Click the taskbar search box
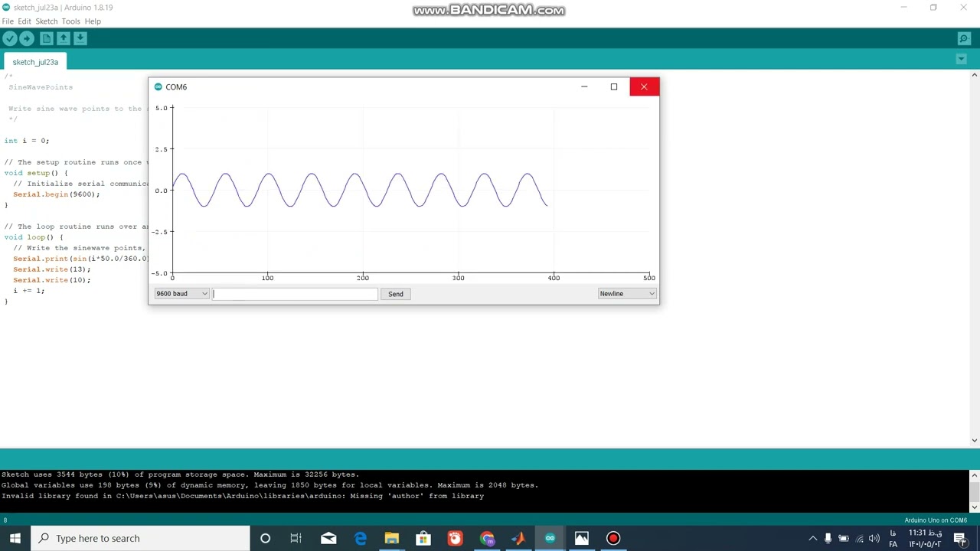This screenshot has height=551, width=980. coord(141,539)
